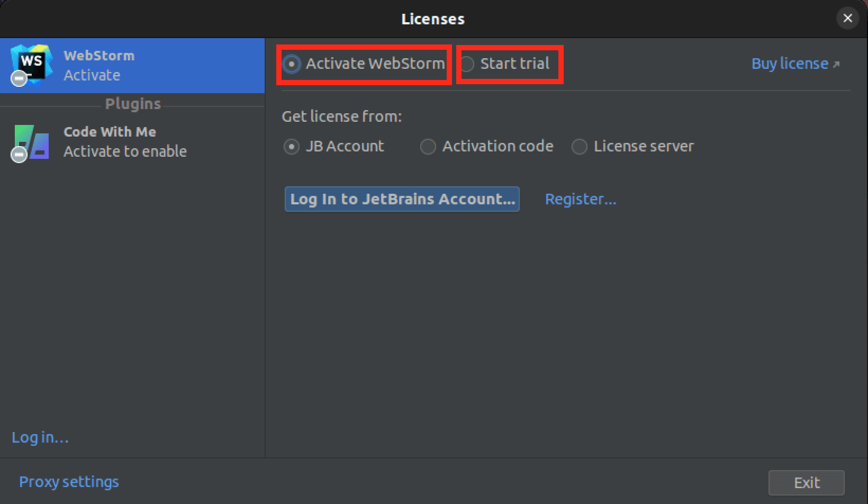868x504 pixels.
Task: Click Log In to JetBrains Account button
Action: click(402, 199)
